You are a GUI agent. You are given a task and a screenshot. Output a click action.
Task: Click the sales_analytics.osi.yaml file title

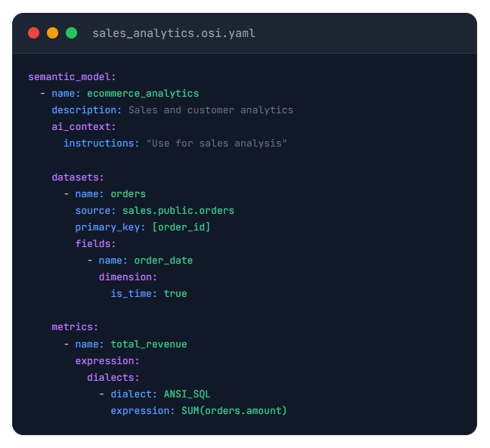[174, 33]
